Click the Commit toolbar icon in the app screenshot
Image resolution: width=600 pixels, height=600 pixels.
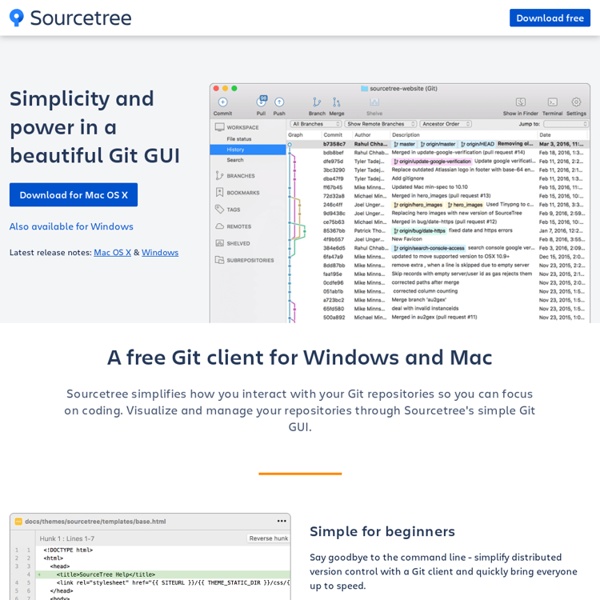(x=223, y=102)
